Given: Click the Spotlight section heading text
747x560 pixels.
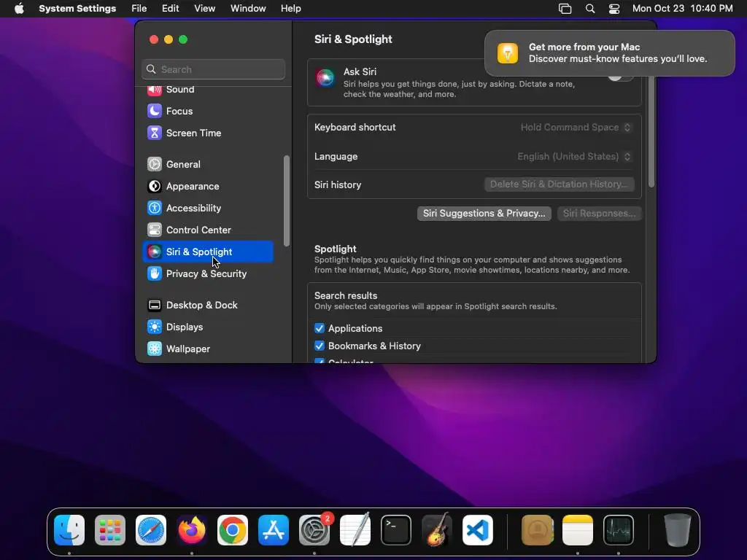Looking at the screenshot, I should pos(336,249).
